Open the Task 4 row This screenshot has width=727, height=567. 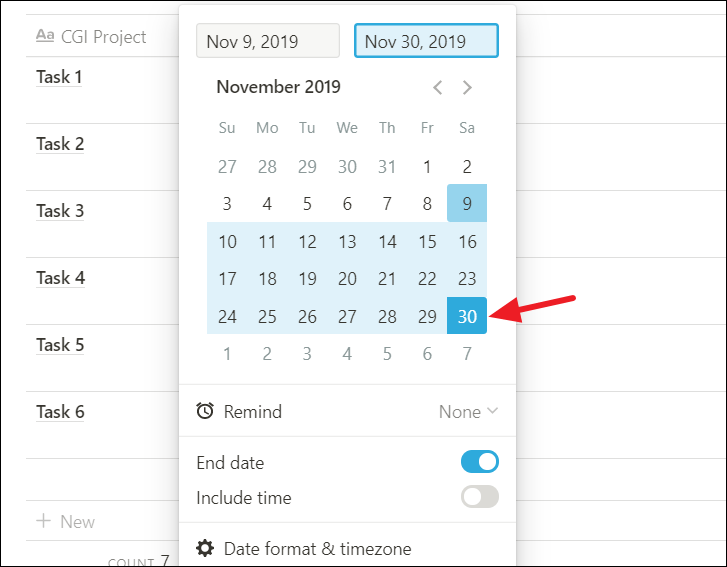click(x=60, y=278)
